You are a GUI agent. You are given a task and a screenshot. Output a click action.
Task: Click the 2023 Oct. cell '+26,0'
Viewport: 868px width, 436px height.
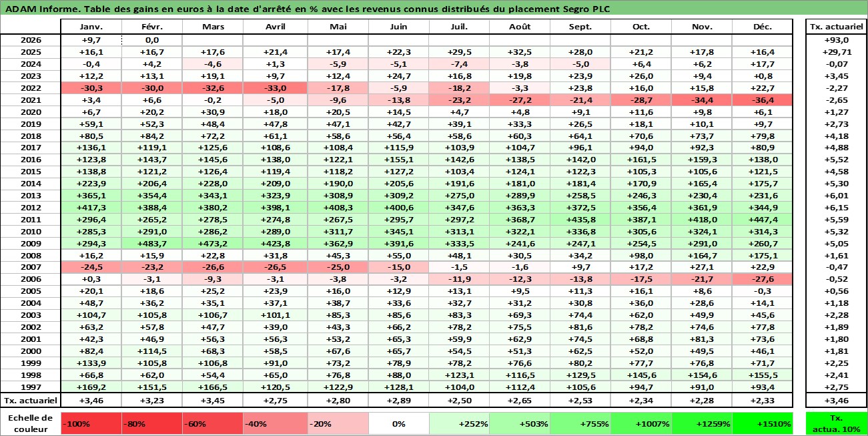click(x=640, y=76)
